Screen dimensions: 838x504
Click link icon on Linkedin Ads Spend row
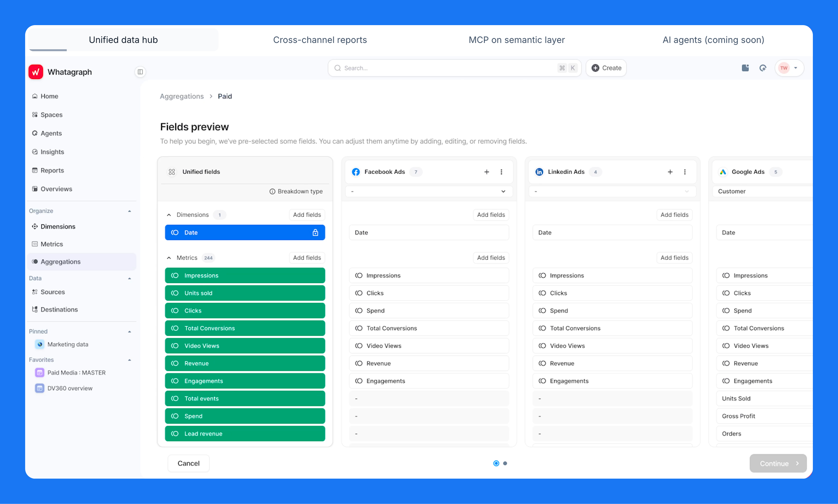pos(542,311)
